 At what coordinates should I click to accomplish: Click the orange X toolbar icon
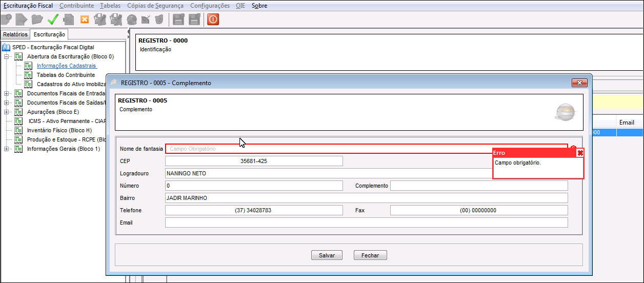point(85,19)
